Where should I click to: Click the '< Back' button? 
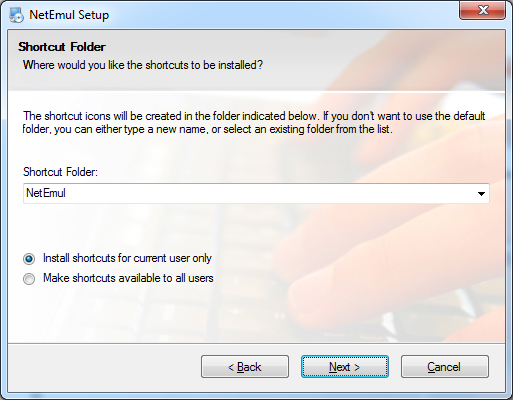coord(245,367)
